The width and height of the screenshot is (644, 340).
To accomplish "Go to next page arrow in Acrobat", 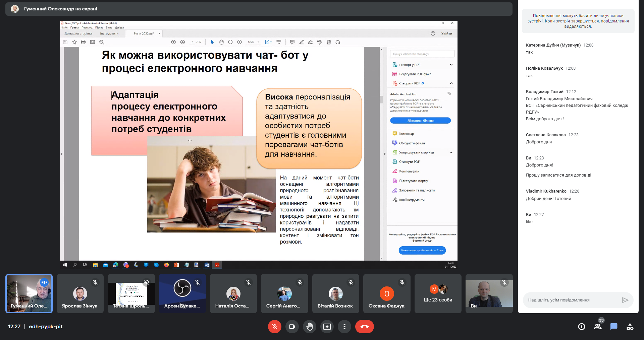I will (182, 42).
